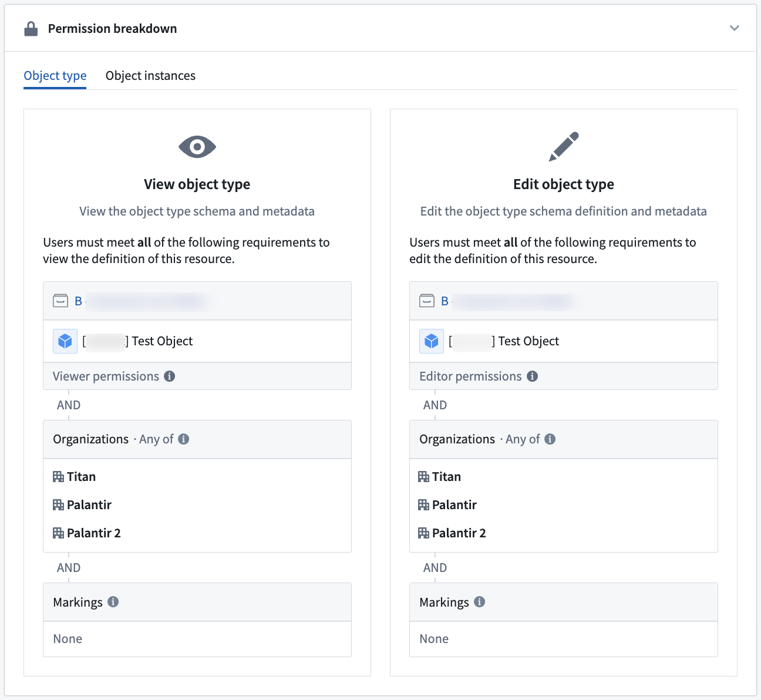Click the info icon next to Organizations in View panel

point(184,439)
